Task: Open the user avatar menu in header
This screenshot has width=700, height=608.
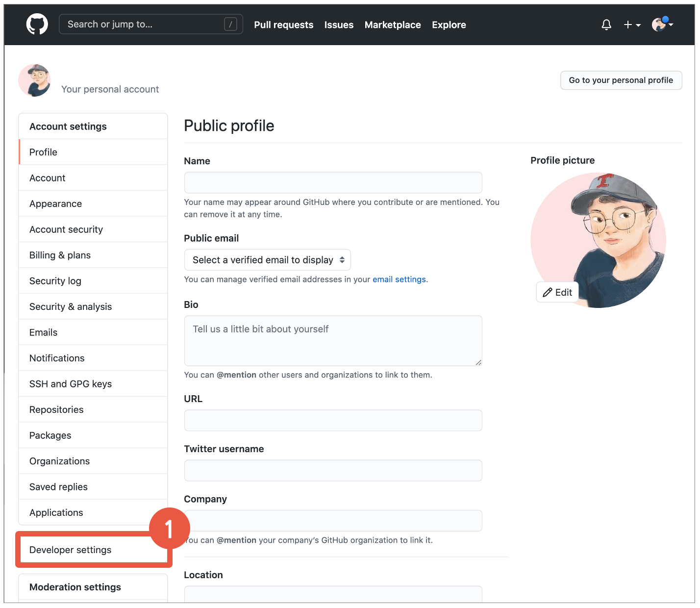Action: tap(662, 24)
